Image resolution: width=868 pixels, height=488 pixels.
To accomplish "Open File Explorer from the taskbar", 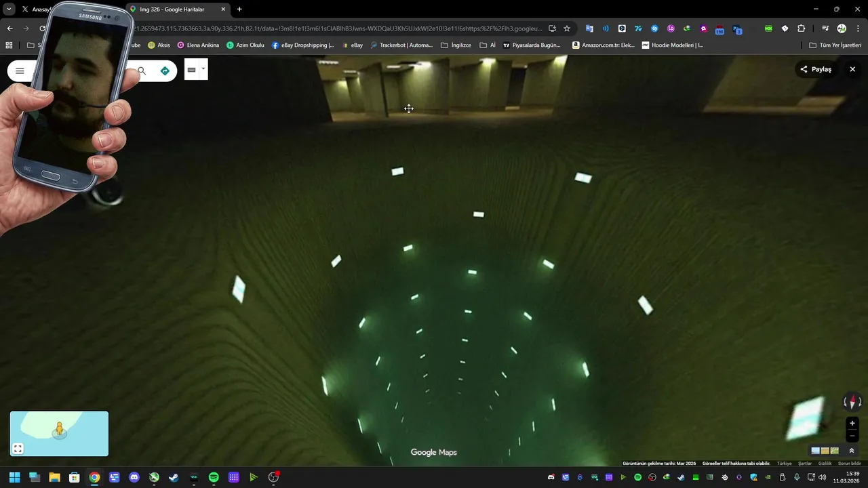I will pos(54,477).
